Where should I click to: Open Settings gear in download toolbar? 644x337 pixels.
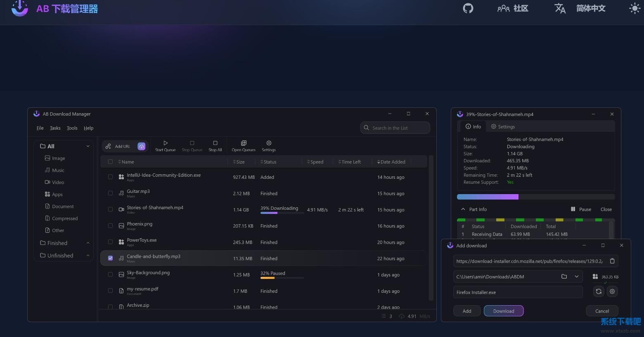click(269, 143)
